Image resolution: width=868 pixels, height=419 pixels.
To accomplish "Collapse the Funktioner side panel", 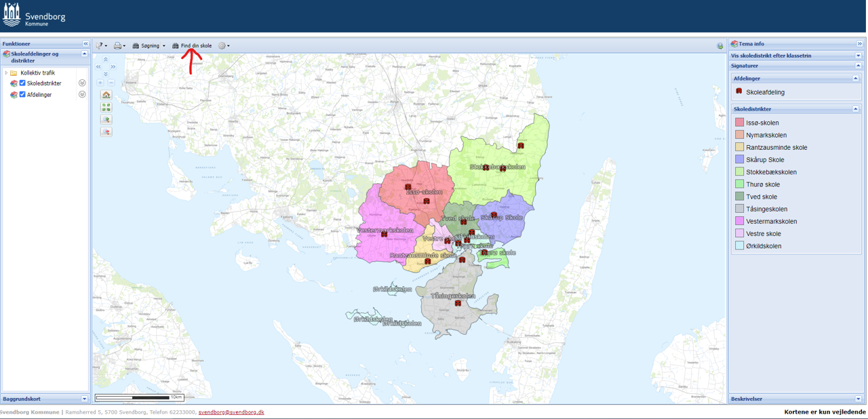I will pyautogui.click(x=85, y=43).
